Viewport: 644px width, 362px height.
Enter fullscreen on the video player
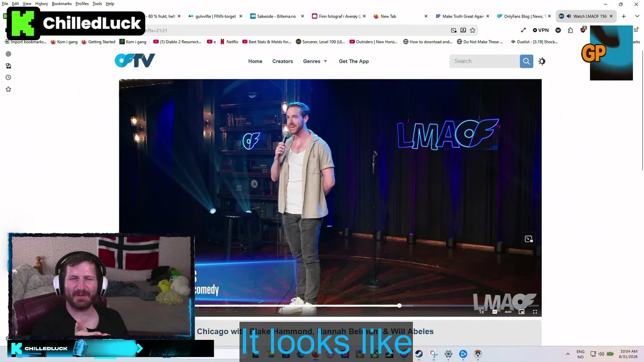pyautogui.click(x=535, y=312)
